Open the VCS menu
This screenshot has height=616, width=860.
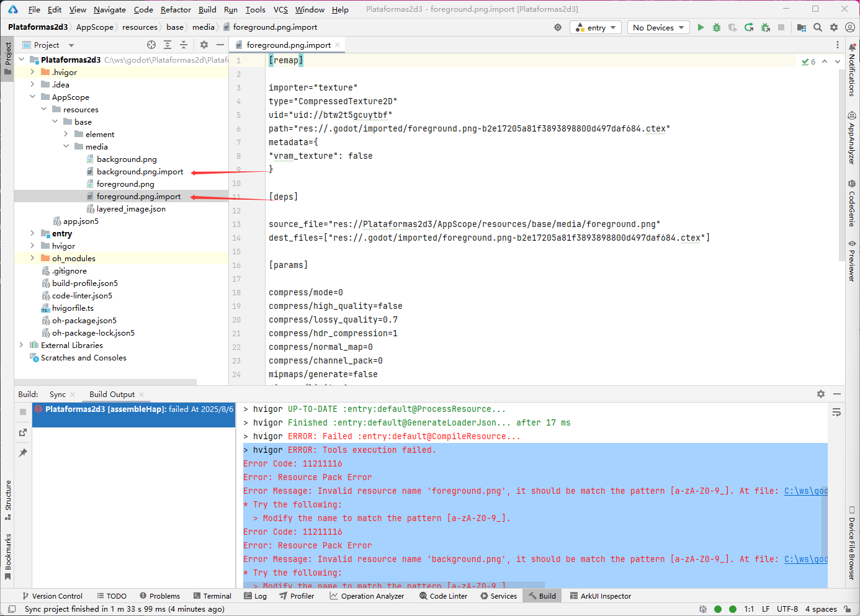point(280,9)
